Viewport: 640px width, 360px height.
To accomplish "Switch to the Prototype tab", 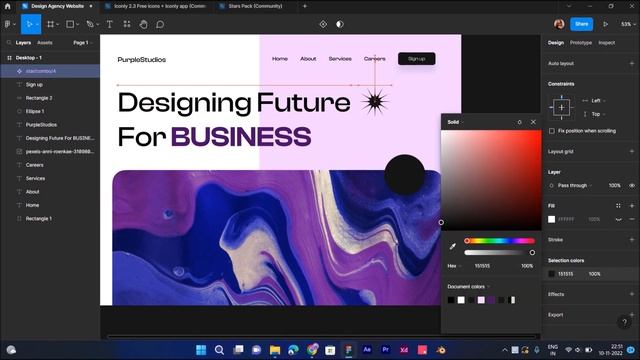I will tap(580, 42).
